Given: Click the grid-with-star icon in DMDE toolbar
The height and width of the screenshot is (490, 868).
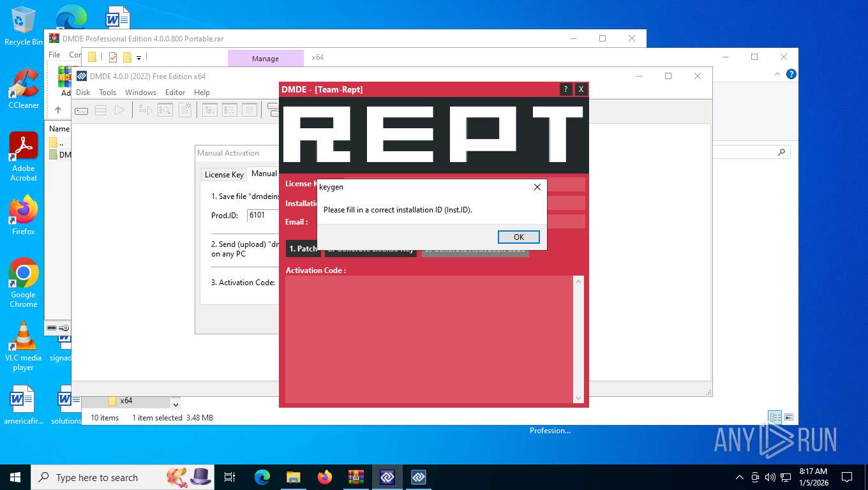Looking at the screenshot, I should [x=185, y=110].
